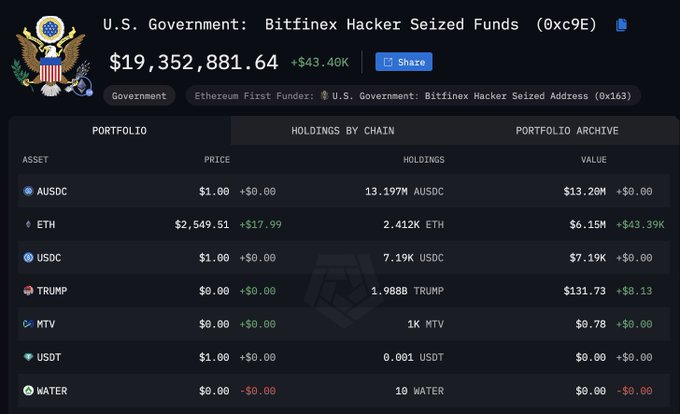The width and height of the screenshot is (680, 414).
Task: Click the MTV value $0.78
Action: [591, 324]
